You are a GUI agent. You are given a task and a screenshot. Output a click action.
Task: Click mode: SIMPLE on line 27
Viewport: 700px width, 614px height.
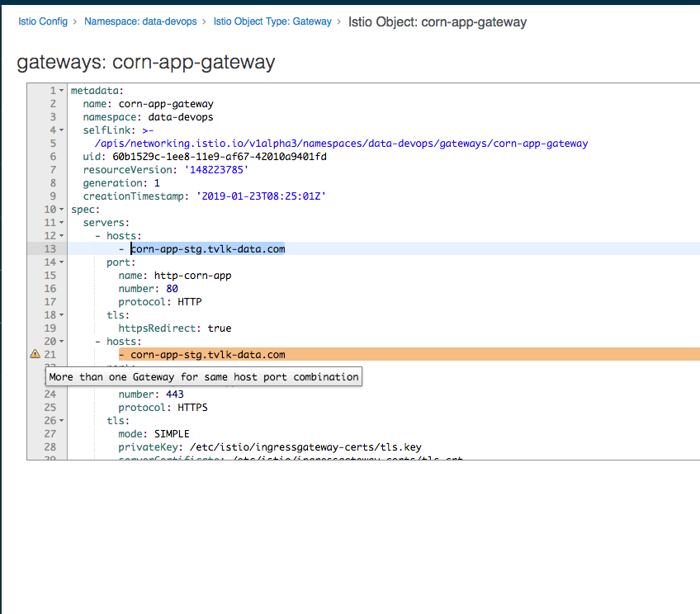pyautogui.click(x=154, y=434)
